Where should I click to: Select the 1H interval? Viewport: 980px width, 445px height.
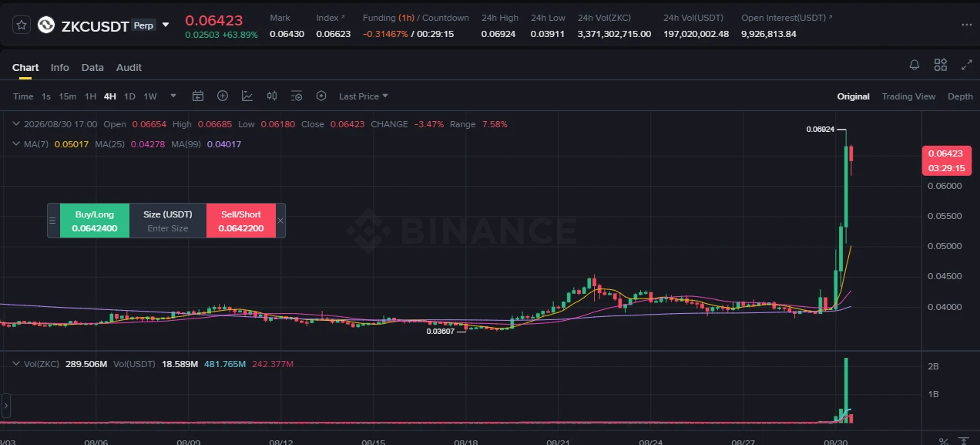point(90,96)
